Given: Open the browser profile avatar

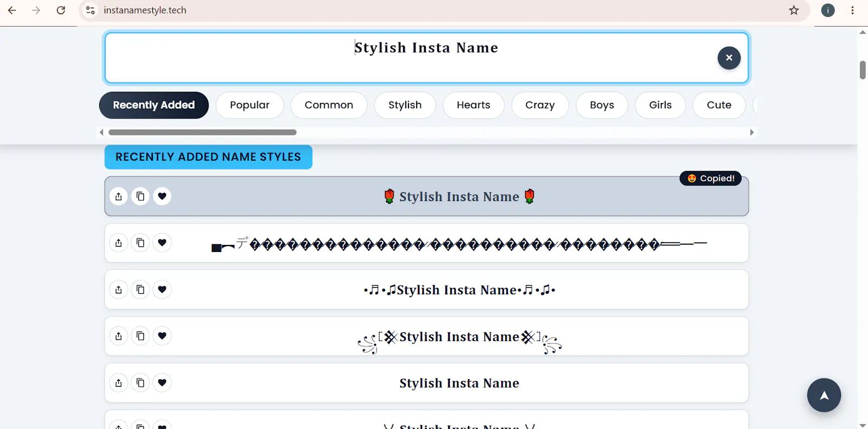Looking at the screenshot, I should point(828,10).
